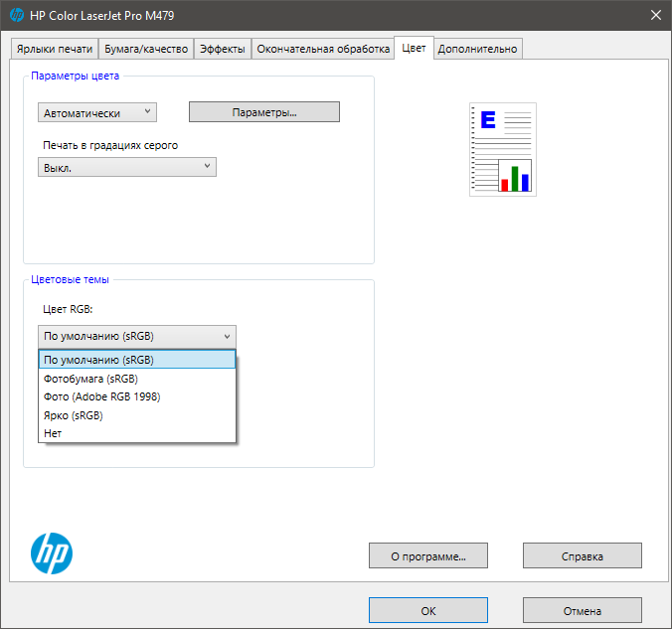Open the Автоматически color mode dropdown

tap(97, 112)
